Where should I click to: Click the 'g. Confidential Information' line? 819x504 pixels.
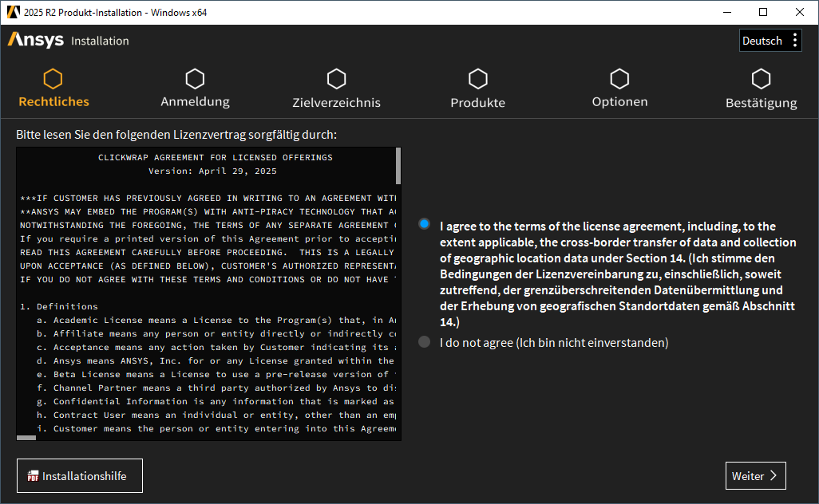pyautogui.click(x=216, y=402)
